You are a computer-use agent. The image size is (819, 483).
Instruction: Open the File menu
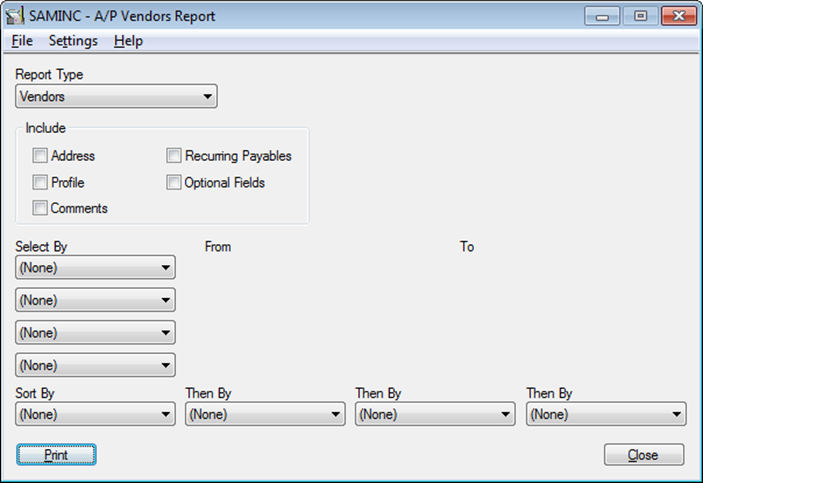pyautogui.click(x=22, y=41)
